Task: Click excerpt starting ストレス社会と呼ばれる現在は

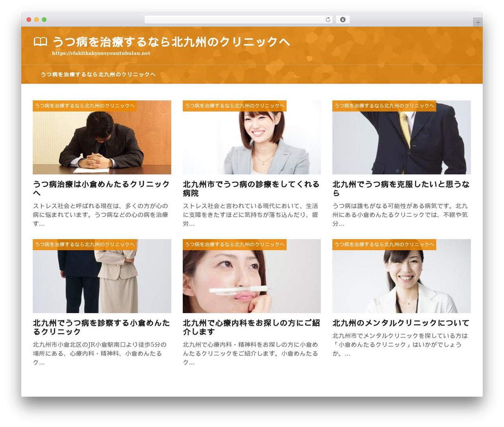Action: pos(100,215)
